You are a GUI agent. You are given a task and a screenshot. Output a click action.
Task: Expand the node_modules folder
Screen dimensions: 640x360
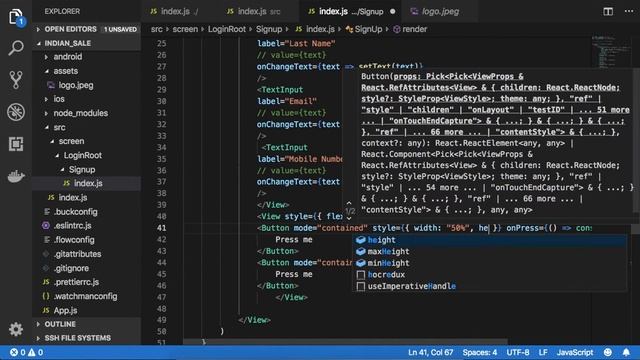[x=87, y=113]
